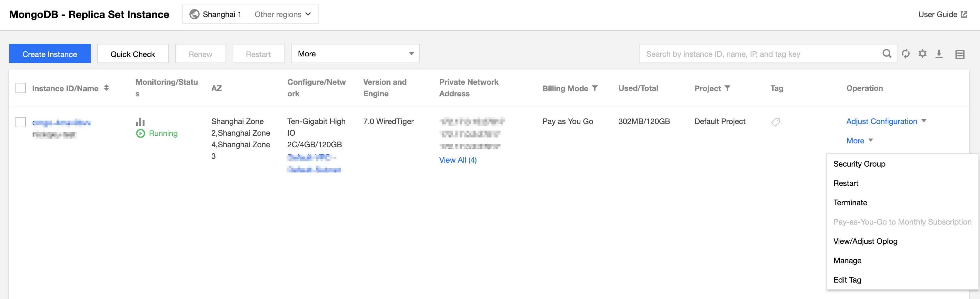Choose Terminate in the More menu

pyautogui.click(x=850, y=202)
